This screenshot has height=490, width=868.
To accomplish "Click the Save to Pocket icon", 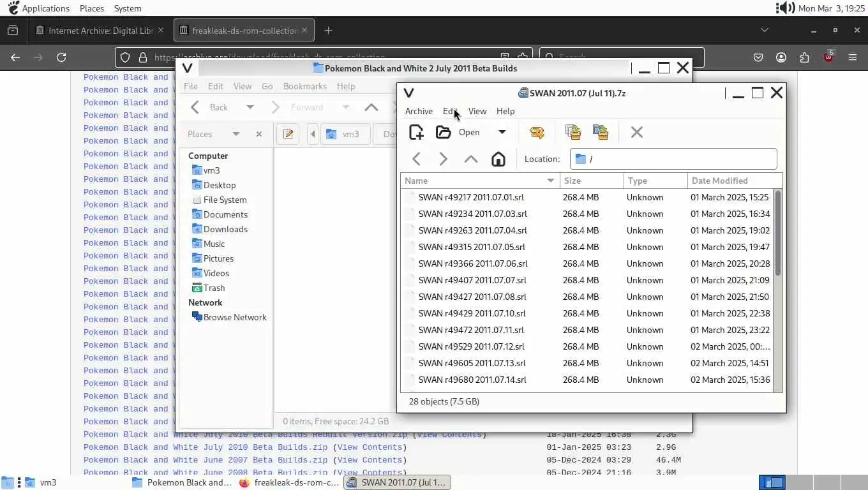I will click(758, 57).
